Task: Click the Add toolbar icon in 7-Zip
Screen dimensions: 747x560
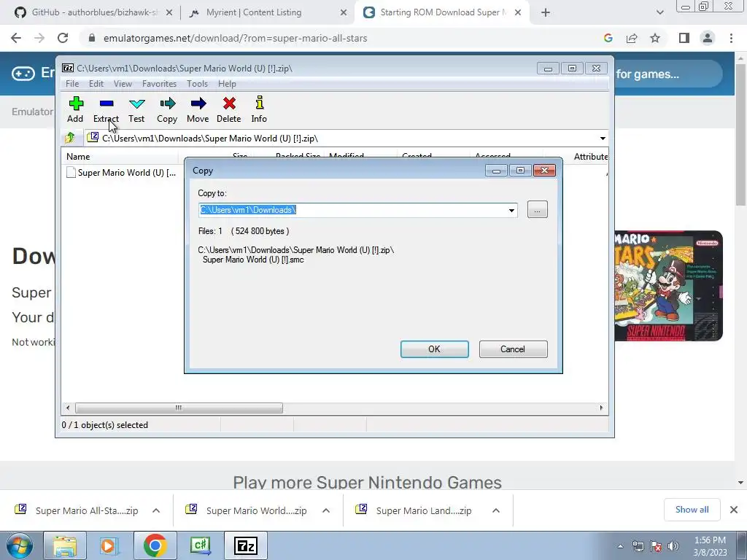Action: pos(75,109)
